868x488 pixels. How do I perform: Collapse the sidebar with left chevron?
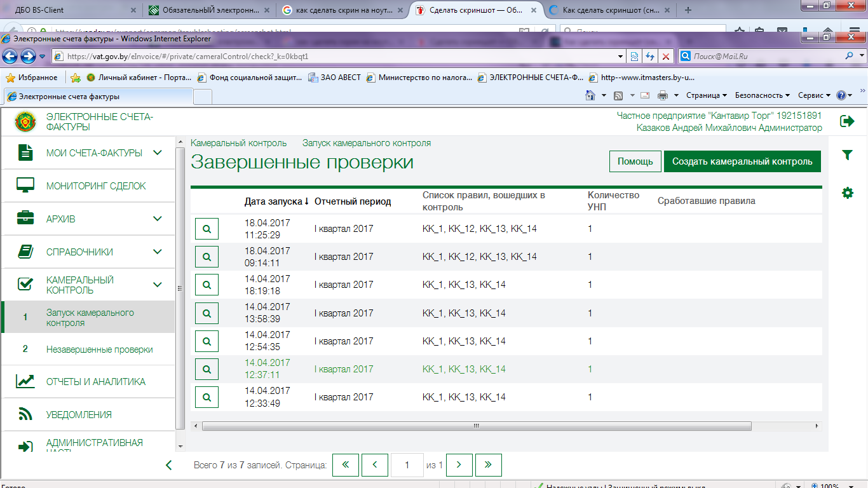(169, 465)
